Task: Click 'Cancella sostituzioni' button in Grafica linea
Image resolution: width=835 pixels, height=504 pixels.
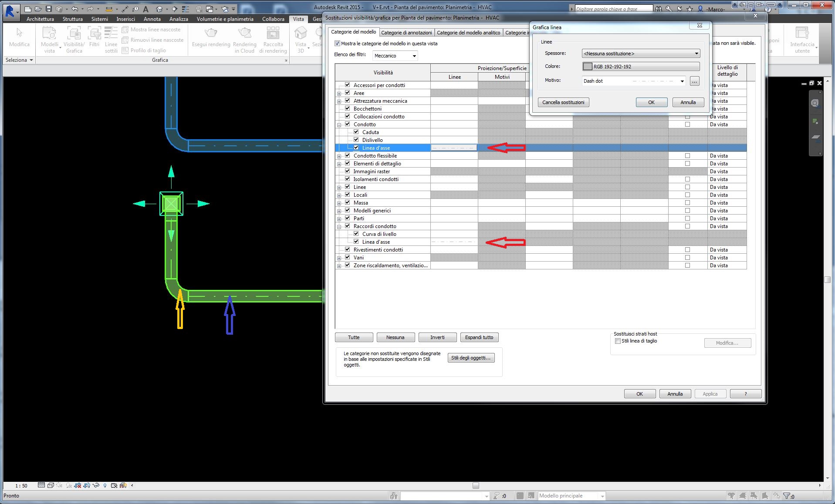Action: pyautogui.click(x=563, y=102)
